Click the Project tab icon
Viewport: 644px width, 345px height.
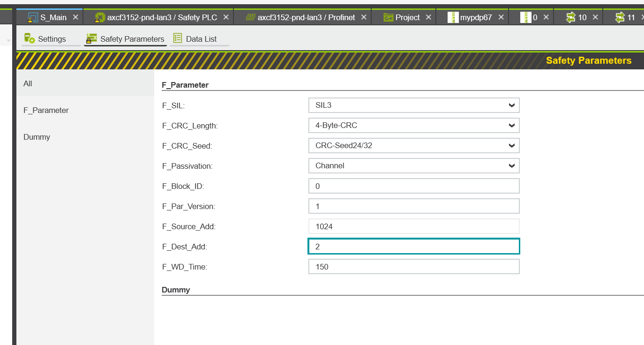[x=388, y=17]
